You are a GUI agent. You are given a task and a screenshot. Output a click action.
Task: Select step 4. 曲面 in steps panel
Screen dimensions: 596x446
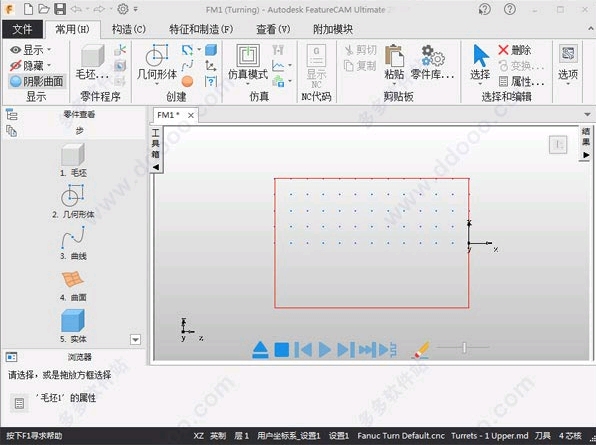[x=73, y=285]
